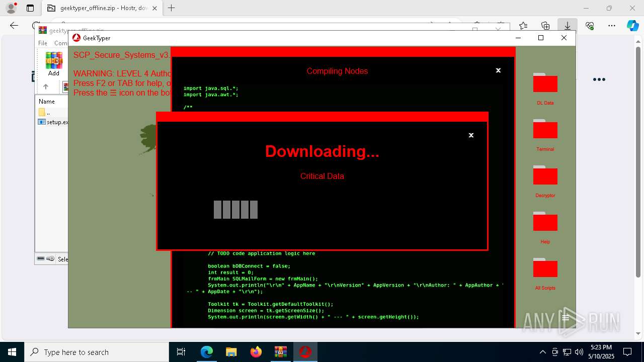Select the parent folder '..' entry

pos(44,112)
